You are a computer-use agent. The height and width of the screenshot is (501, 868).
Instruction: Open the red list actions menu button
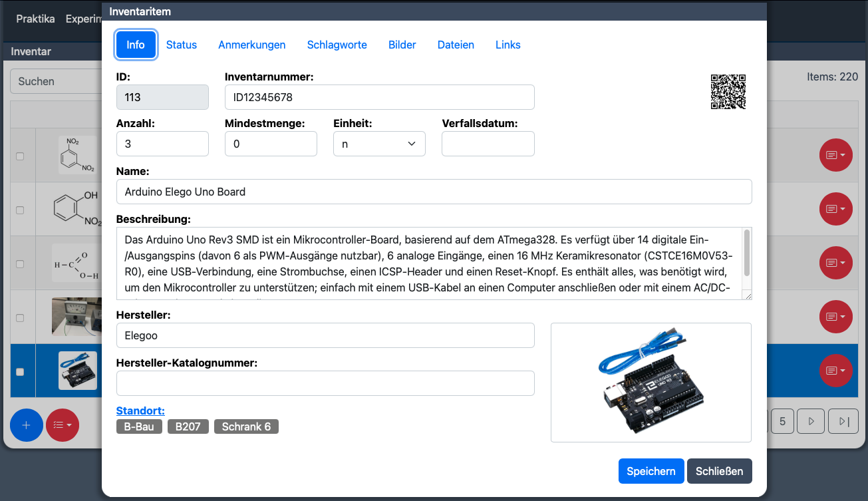click(x=63, y=426)
